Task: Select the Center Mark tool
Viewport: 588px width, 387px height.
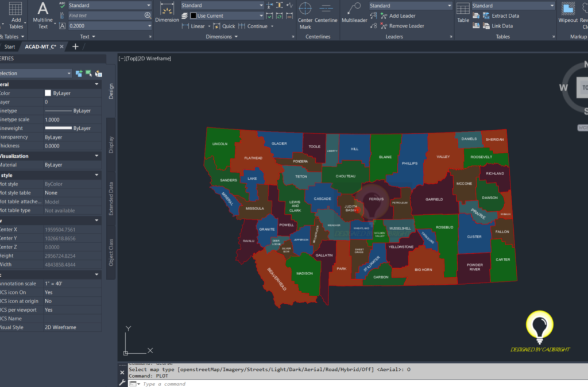Action: (304, 13)
